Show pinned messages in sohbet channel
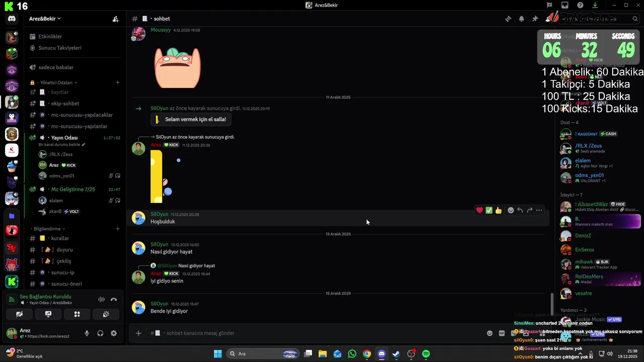 (535, 19)
